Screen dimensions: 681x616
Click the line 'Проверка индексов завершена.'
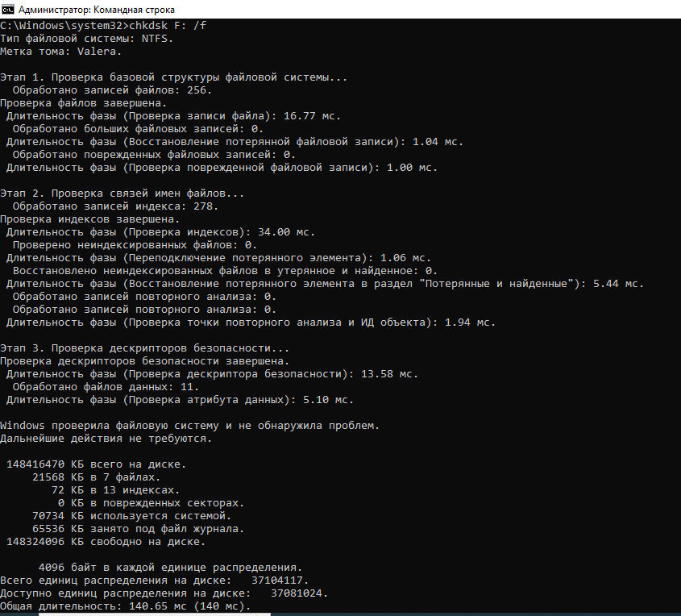tap(90, 219)
